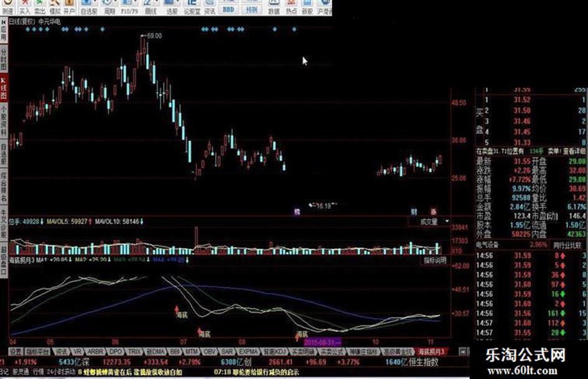The height and width of the screenshot is (379, 588).
Task: Switch to the 买卖公式 indicator tab
Action: 332,352
